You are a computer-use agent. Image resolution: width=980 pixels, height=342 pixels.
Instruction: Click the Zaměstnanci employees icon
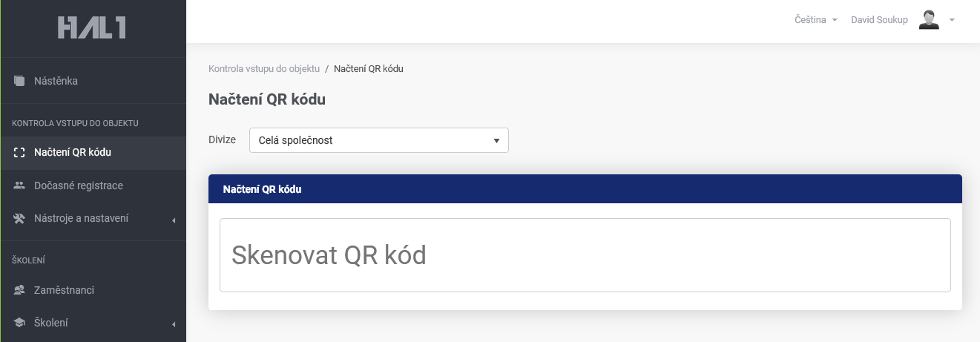click(x=19, y=290)
